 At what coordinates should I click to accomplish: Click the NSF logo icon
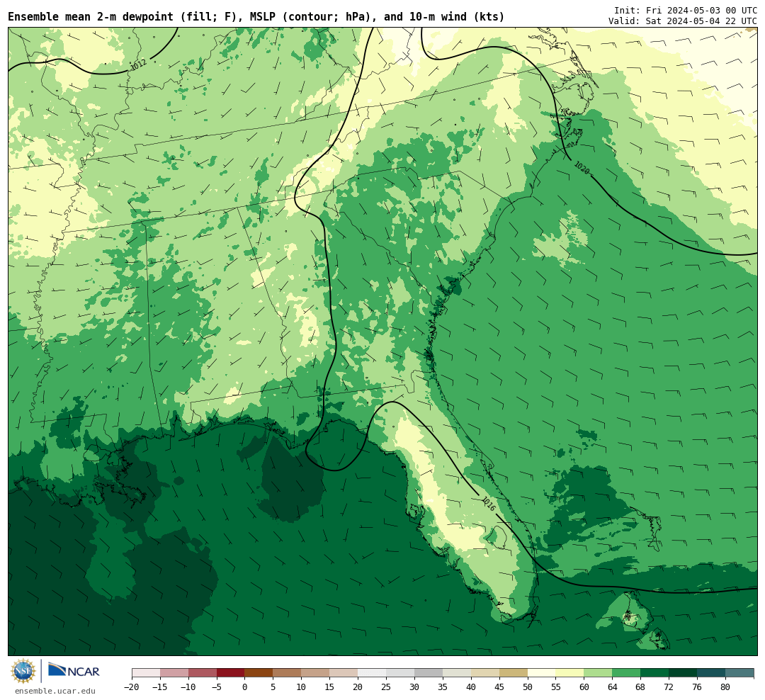pos(23,671)
